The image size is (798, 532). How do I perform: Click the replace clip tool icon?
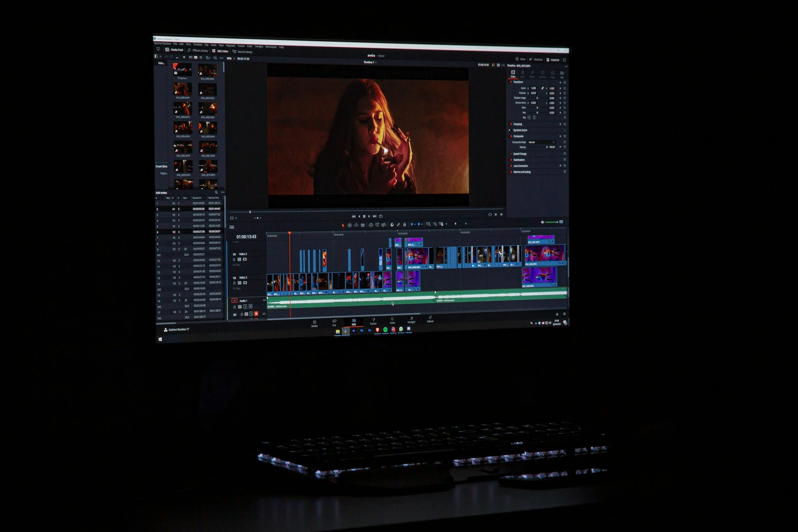click(384, 225)
